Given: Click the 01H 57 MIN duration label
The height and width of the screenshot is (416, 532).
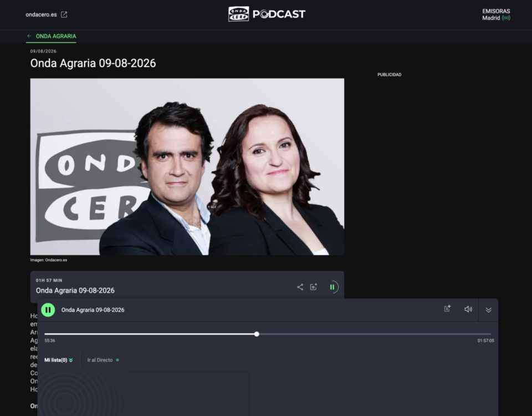Looking at the screenshot, I should click(x=49, y=281).
